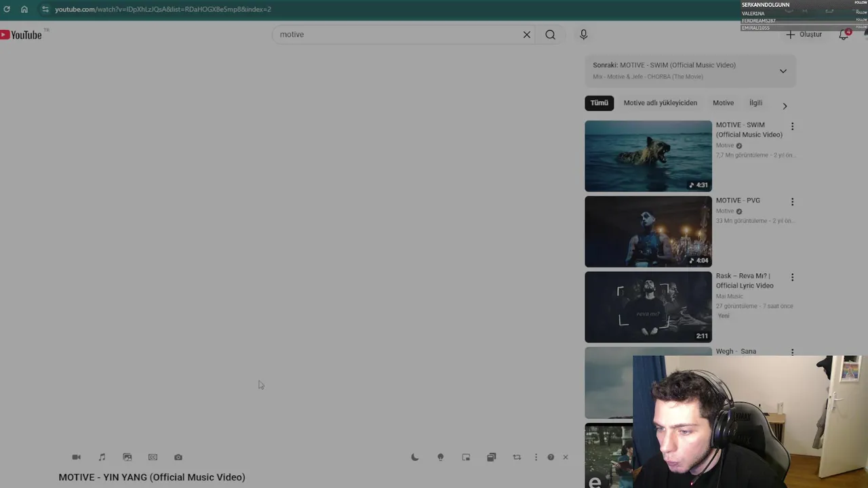
Task: Click Sonraki: MOTIVE - SWIM text in playlist
Action: point(665,65)
